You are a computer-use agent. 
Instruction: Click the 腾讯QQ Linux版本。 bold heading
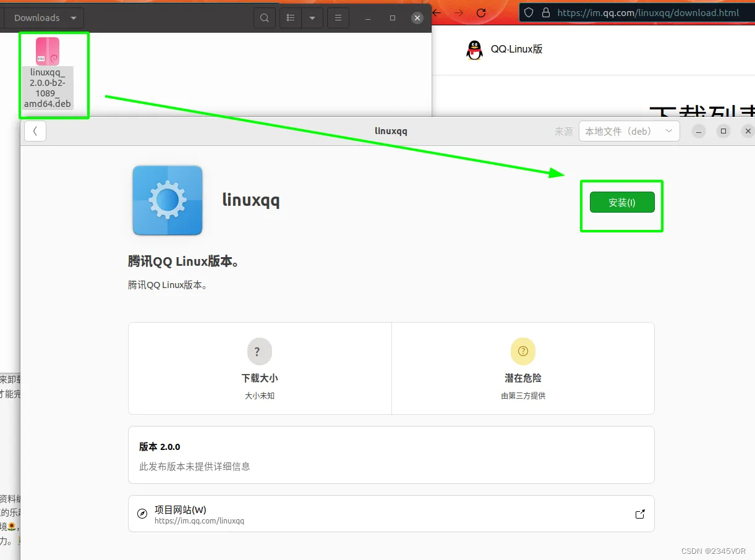184,261
